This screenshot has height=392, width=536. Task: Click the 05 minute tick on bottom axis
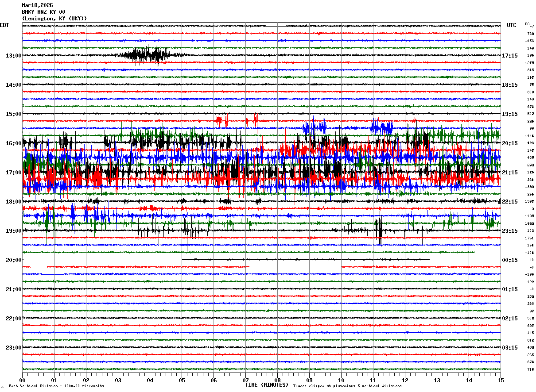[182, 380]
